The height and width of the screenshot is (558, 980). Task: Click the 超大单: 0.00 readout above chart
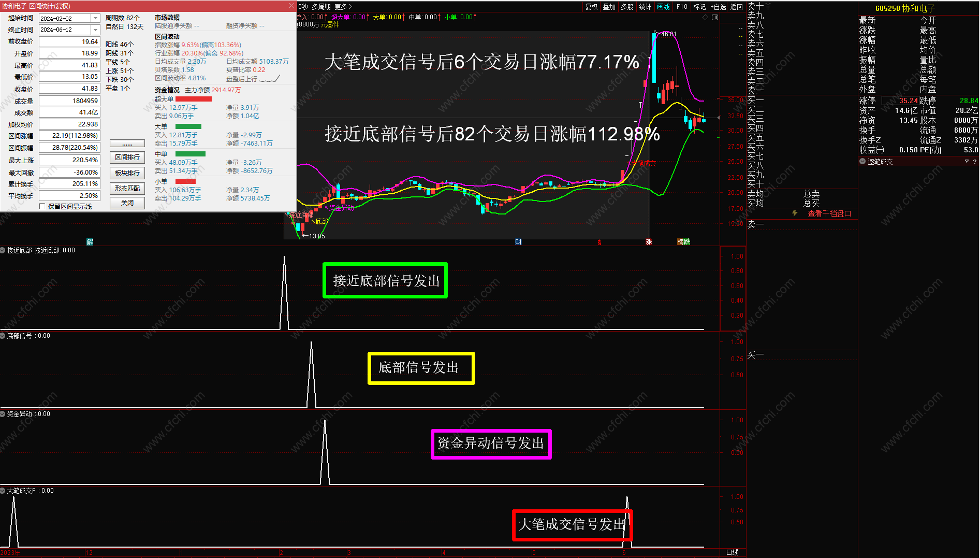(x=348, y=17)
